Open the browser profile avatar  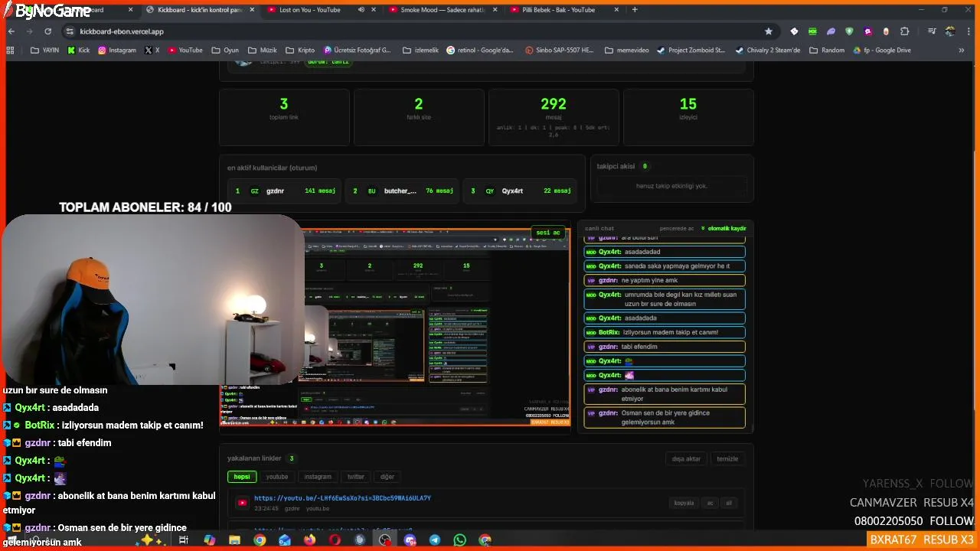click(950, 31)
